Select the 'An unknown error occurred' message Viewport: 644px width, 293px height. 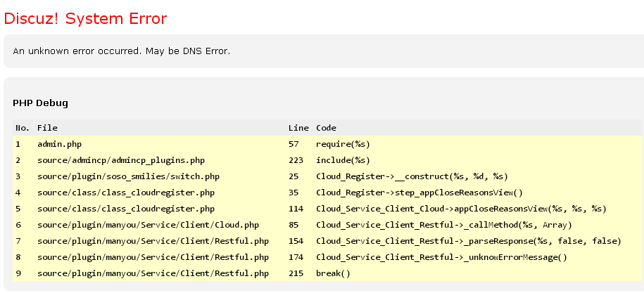(x=122, y=51)
